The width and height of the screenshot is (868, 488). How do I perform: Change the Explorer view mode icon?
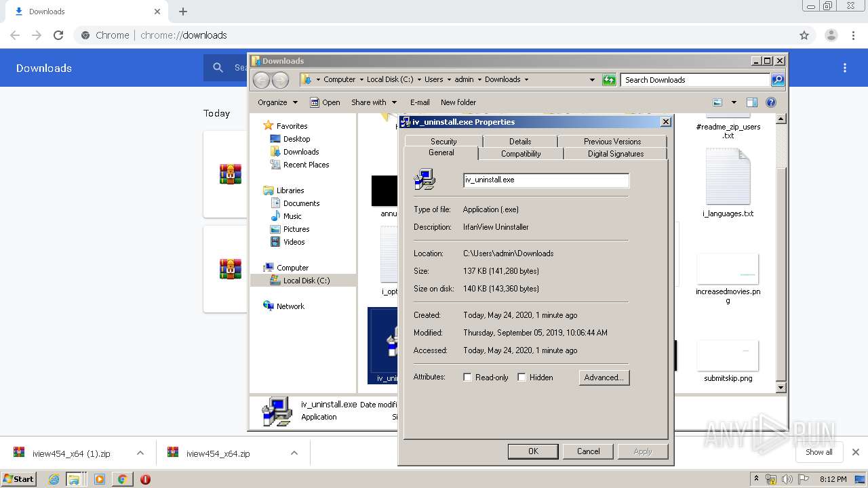pyautogui.click(x=717, y=102)
